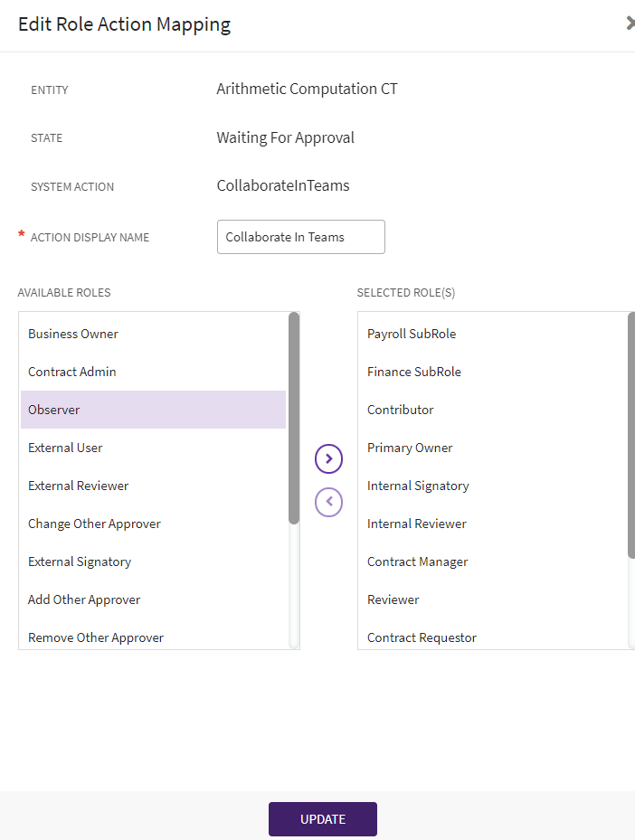Select Internal Signatory in selected roles
Screen dimensions: 635x840
[418, 486]
